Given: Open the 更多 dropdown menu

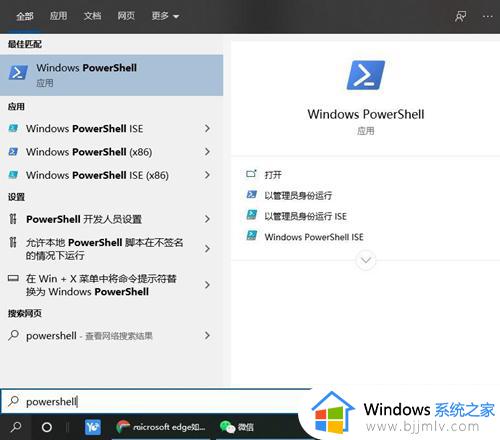Looking at the screenshot, I should [165, 16].
